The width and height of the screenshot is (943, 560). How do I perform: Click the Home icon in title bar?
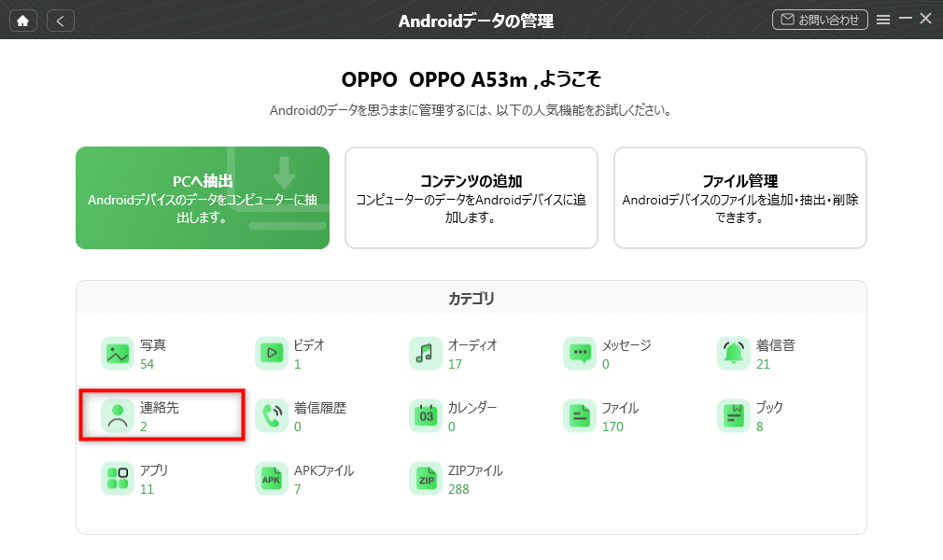(x=23, y=20)
